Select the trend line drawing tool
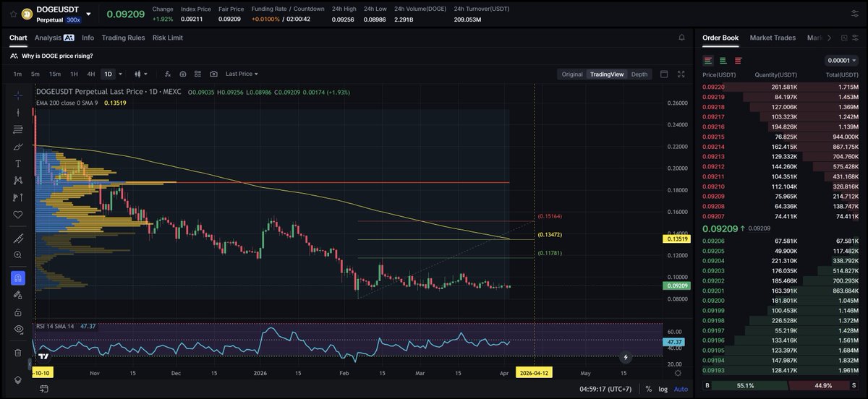This screenshot has height=399, width=868. [18, 112]
